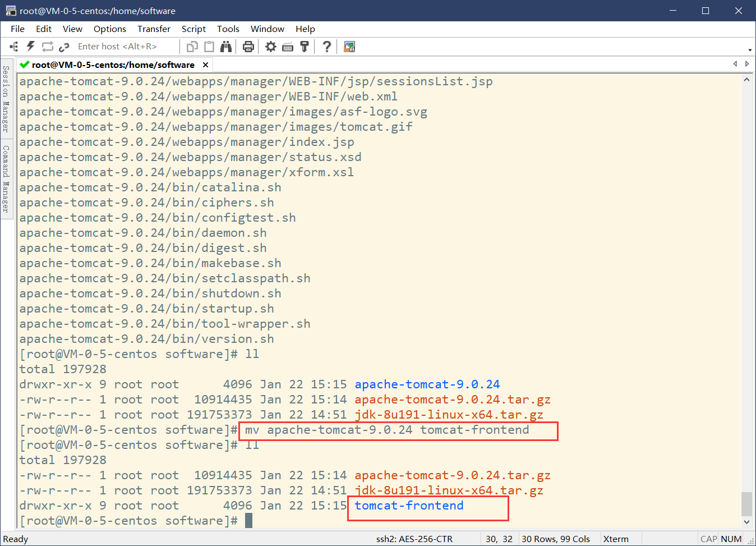This screenshot has width=756, height=546.
Task: Click the Paste clipboard icon
Action: coord(209,47)
